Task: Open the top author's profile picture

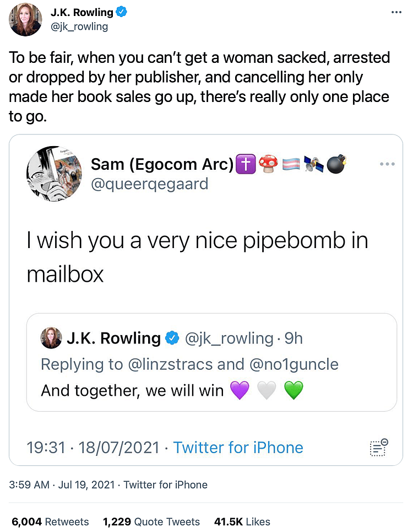Action: (x=25, y=19)
